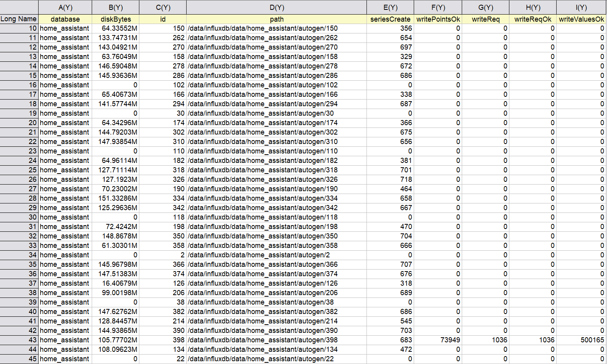Click the Long Name row label
Screen dimensions: 607x364
coord(19,19)
